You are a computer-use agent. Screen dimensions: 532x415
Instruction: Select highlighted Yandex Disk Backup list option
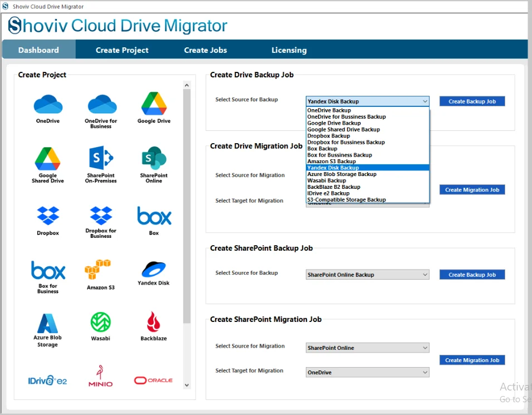[x=368, y=168]
